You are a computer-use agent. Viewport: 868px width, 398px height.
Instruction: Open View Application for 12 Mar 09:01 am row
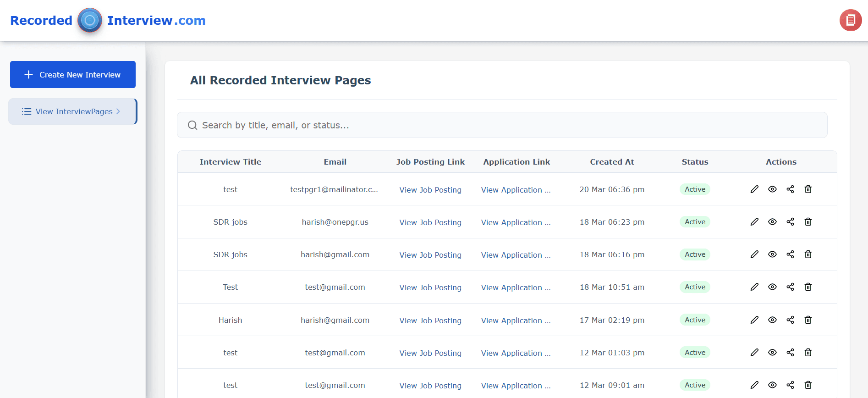point(516,386)
